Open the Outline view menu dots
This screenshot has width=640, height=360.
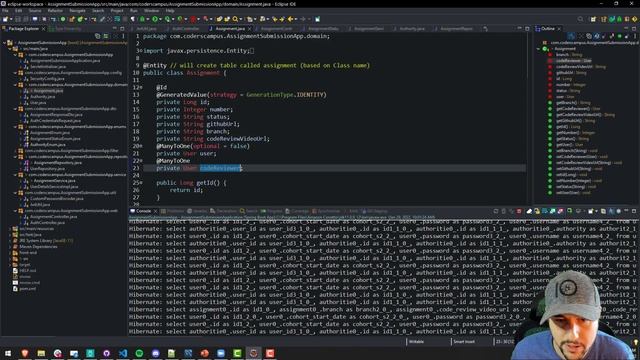(635, 36)
